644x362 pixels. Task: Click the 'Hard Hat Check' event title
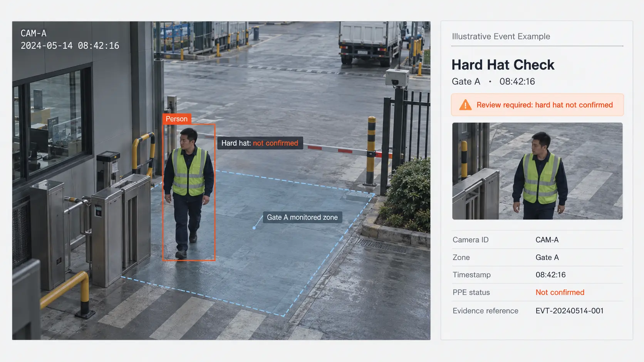click(503, 65)
